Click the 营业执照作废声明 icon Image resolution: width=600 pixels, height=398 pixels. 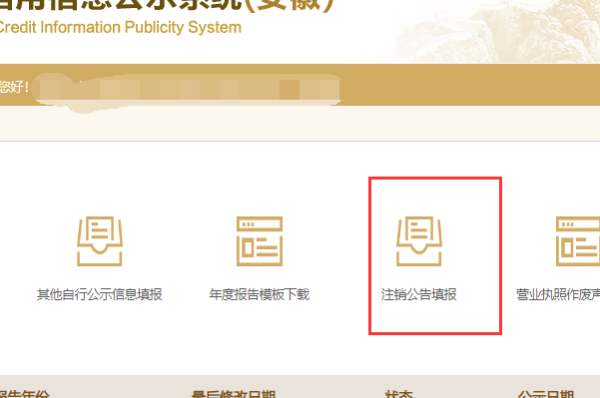coord(578,241)
